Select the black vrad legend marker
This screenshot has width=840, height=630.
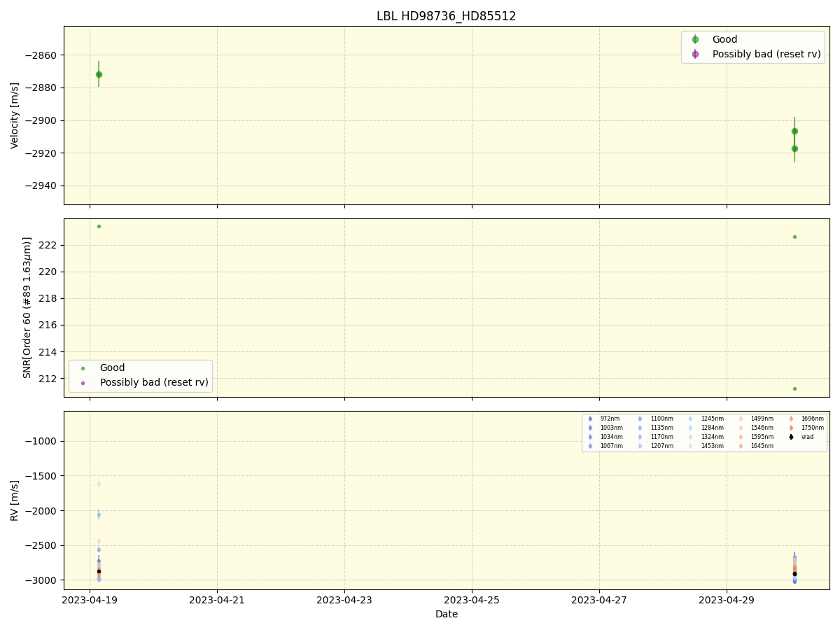pos(791,437)
